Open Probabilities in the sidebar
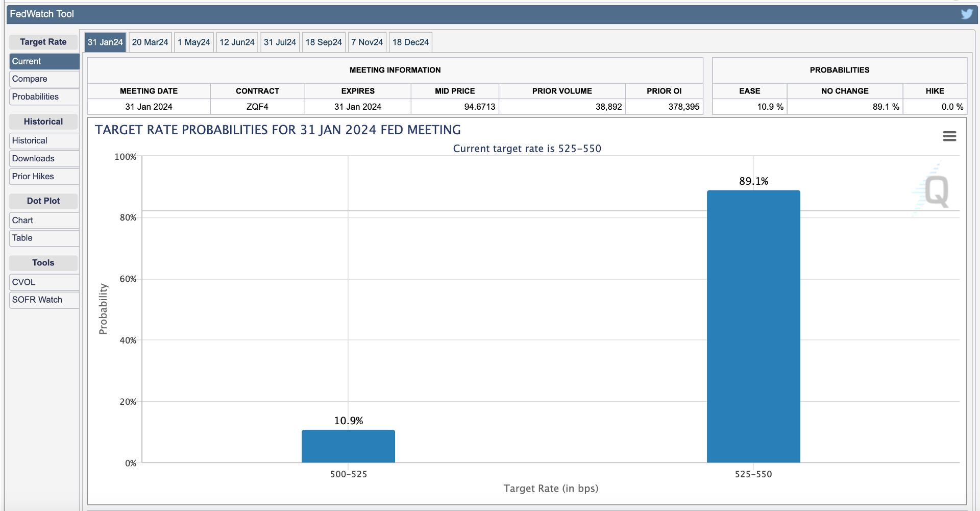Image resolution: width=980 pixels, height=511 pixels. pyautogui.click(x=44, y=96)
